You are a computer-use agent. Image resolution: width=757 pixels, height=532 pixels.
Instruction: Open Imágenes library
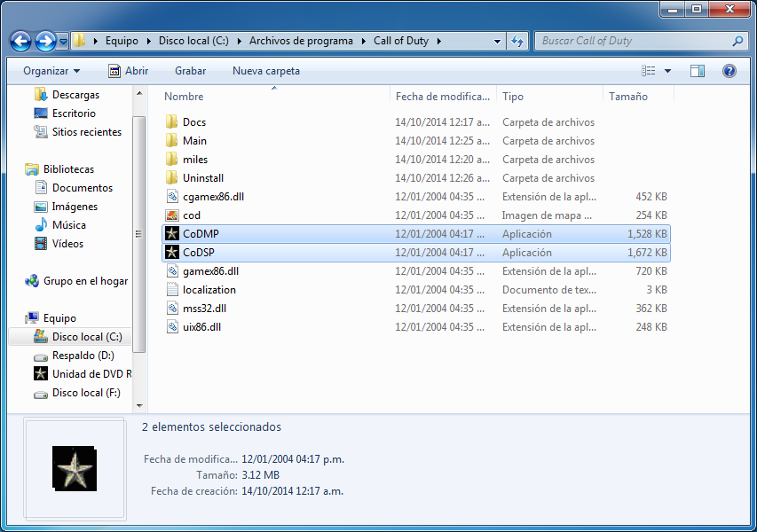(x=75, y=207)
